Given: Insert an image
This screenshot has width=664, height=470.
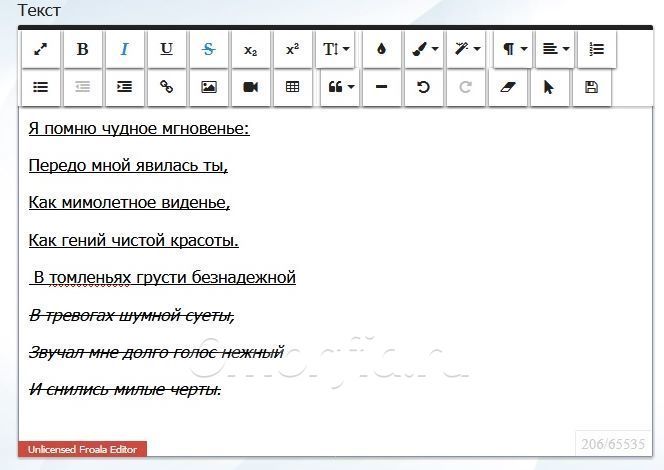Looking at the screenshot, I should click(x=208, y=88).
